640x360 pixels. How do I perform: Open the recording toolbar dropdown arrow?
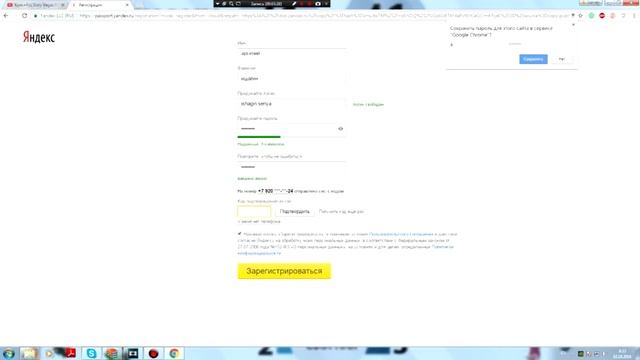(218, 4)
